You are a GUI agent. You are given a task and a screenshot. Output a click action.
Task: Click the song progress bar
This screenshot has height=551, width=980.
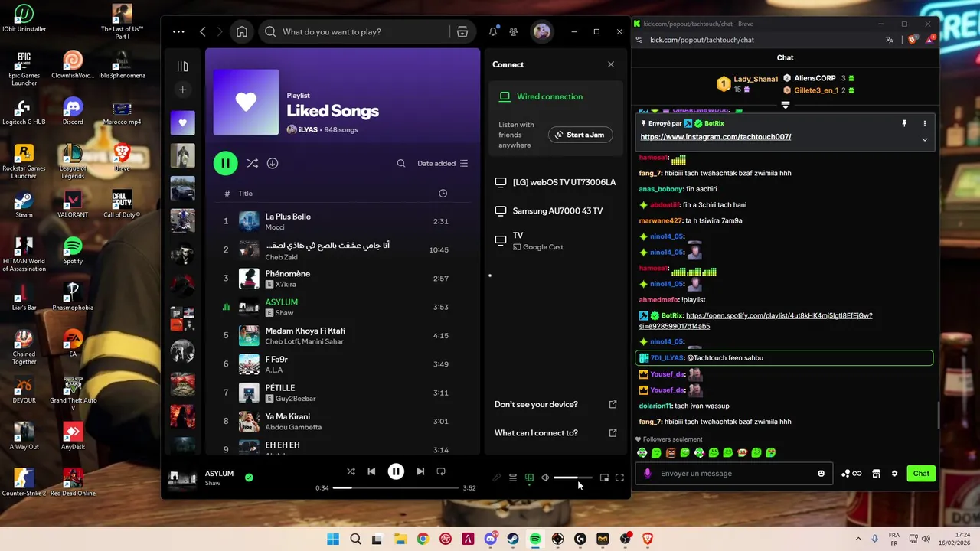[x=396, y=487]
